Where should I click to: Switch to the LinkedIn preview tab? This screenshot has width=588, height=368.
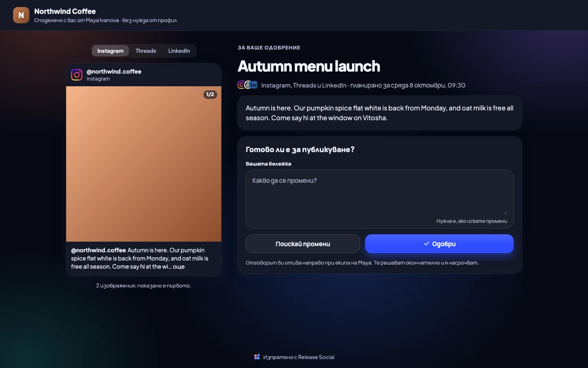tap(179, 51)
